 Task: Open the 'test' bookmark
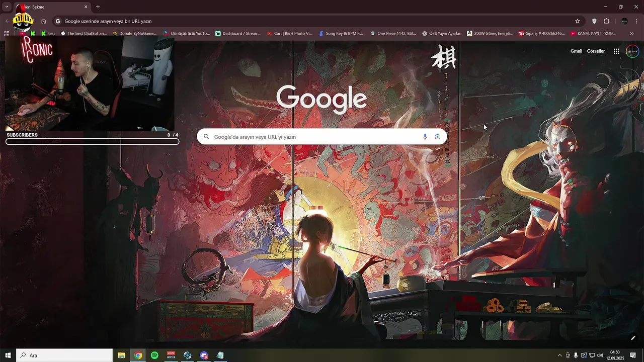click(48, 33)
